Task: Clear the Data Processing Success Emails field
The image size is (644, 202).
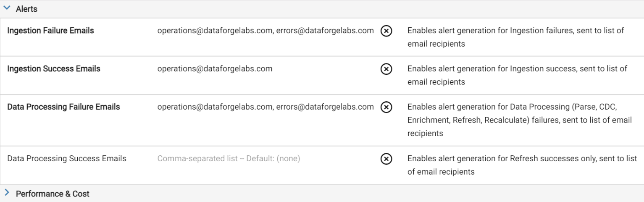Action: (x=386, y=159)
